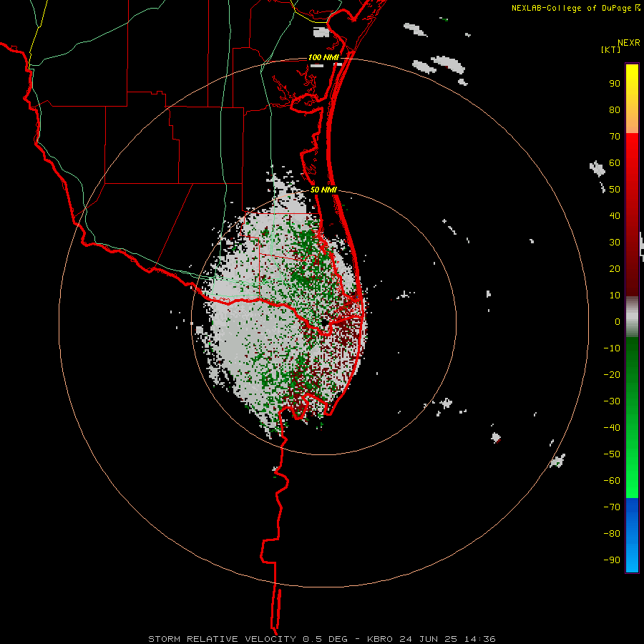This screenshot has height=644, width=644.
Task: Click the -40 value on velocity scale
Action: (x=612, y=428)
